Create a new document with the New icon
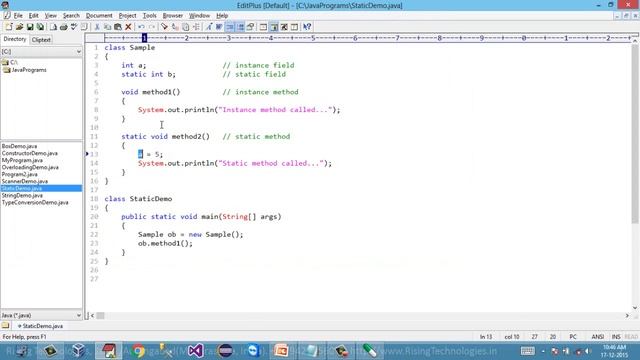Screen dimensions: 640x360 (x=9, y=27)
